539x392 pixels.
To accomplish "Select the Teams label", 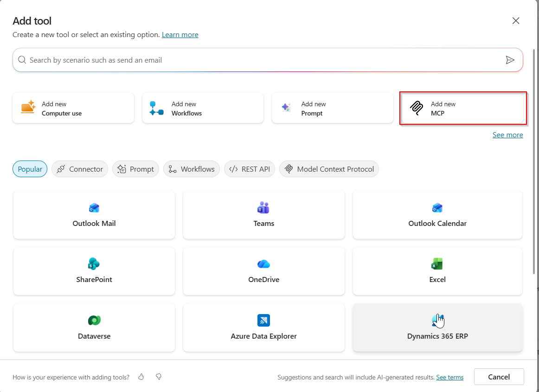I will coord(263,224).
